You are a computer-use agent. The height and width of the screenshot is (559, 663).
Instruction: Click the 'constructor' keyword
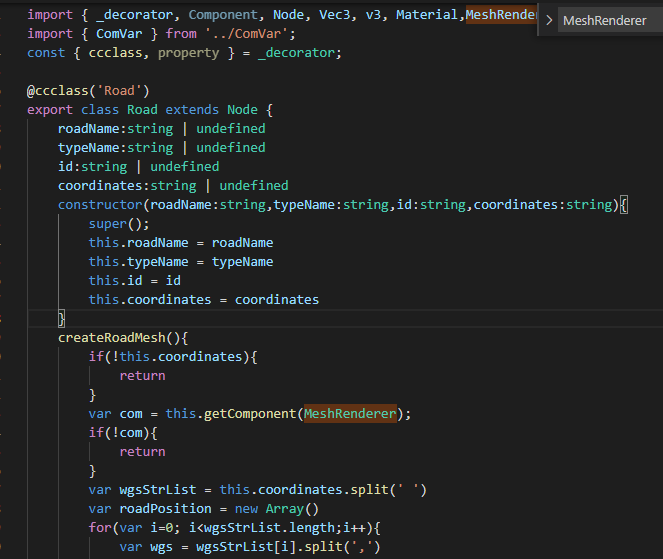click(100, 205)
